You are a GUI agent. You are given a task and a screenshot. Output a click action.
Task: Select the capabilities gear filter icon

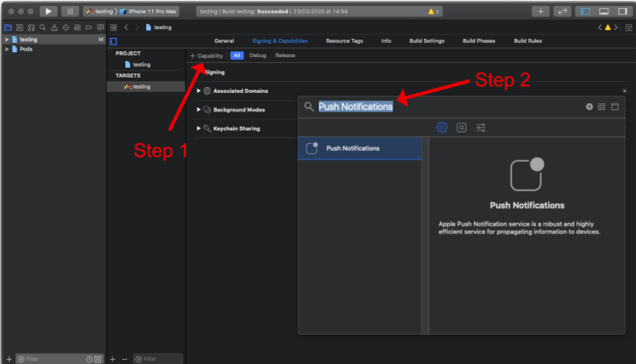pyautogui.click(x=442, y=128)
